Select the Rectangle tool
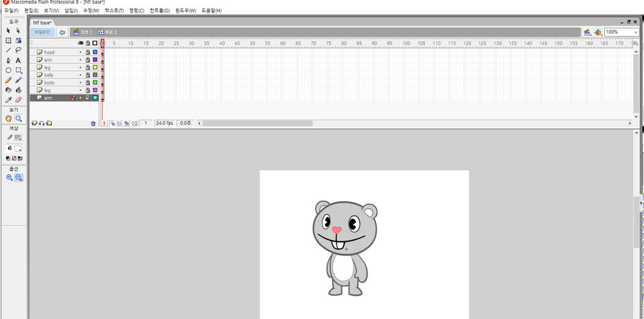 coord(18,70)
